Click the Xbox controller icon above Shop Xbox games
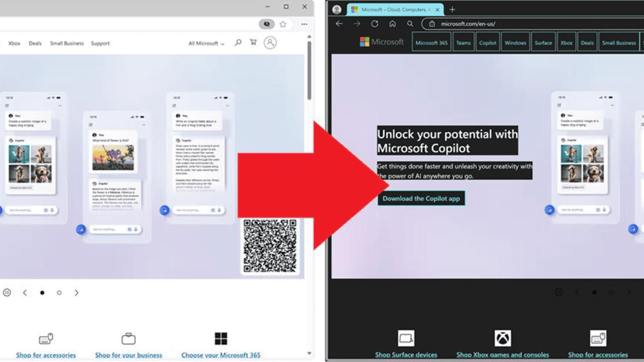The image size is (644, 362). pyautogui.click(x=502, y=337)
